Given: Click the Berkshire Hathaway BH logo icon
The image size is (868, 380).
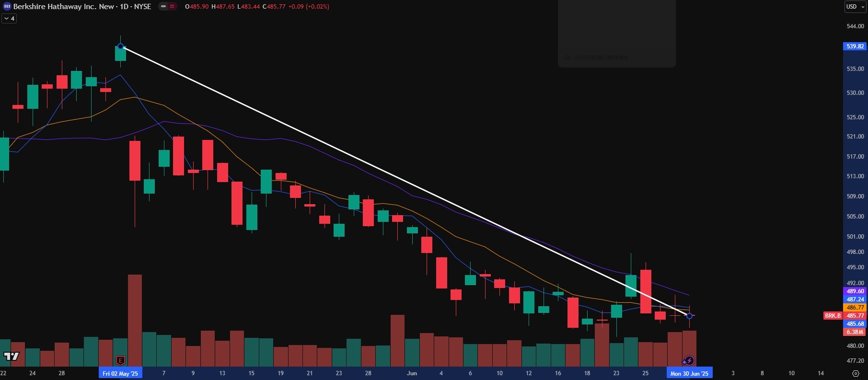Looking at the screenshot, I should [7, 7].
